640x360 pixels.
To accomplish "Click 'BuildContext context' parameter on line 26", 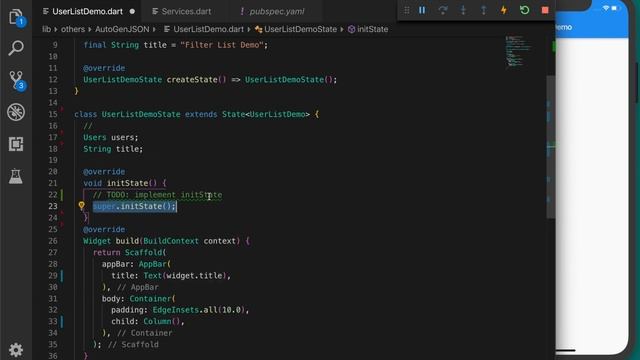I will [191, 241].
